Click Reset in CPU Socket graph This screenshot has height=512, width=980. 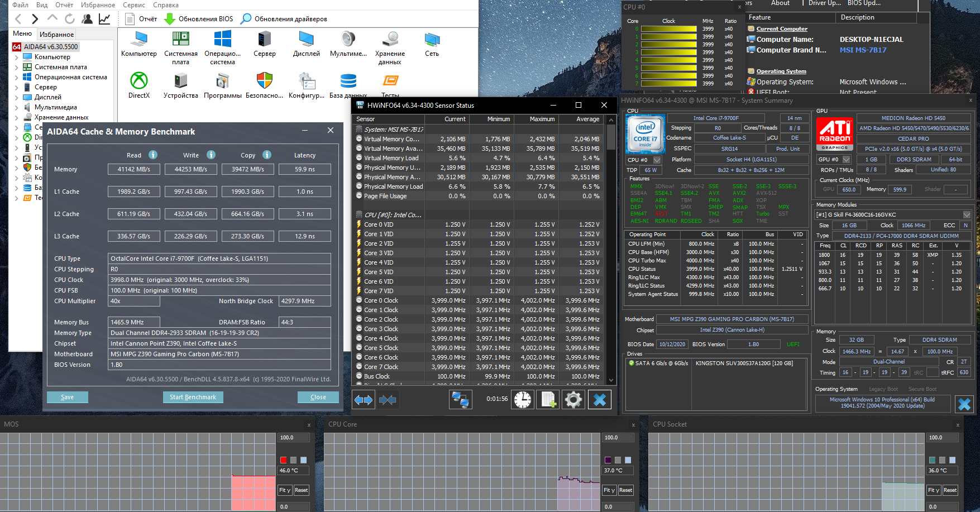[x=950, y=490]
